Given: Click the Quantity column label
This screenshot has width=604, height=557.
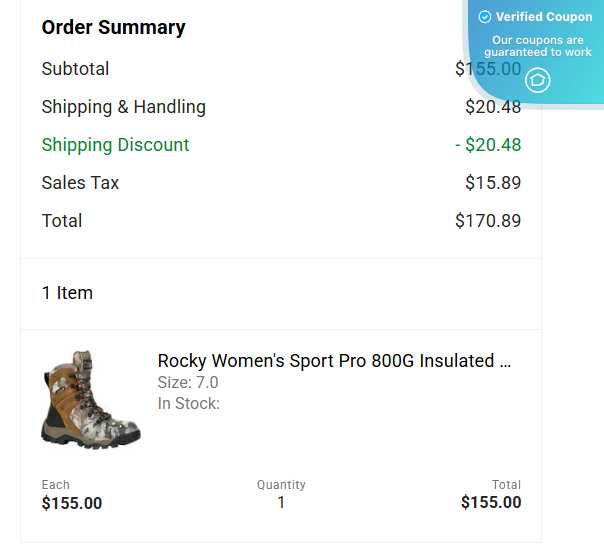Looking at the screenshot, I should [281, 485].
